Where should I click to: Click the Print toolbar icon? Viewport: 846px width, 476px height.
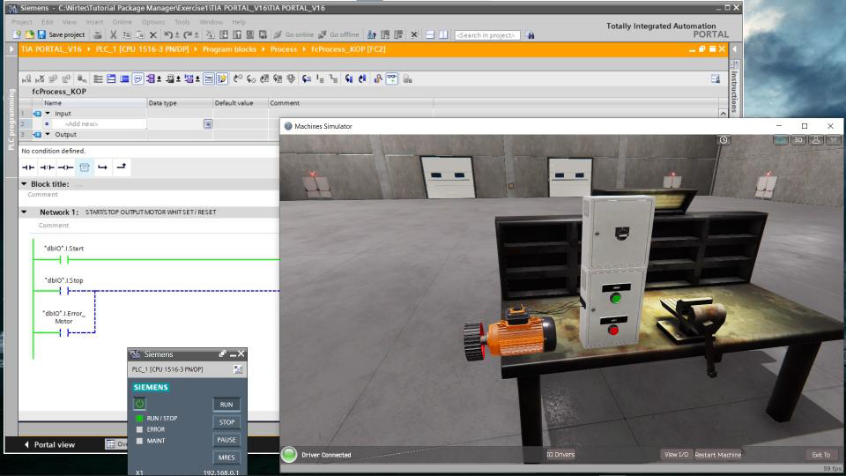[x=98, y=35]
